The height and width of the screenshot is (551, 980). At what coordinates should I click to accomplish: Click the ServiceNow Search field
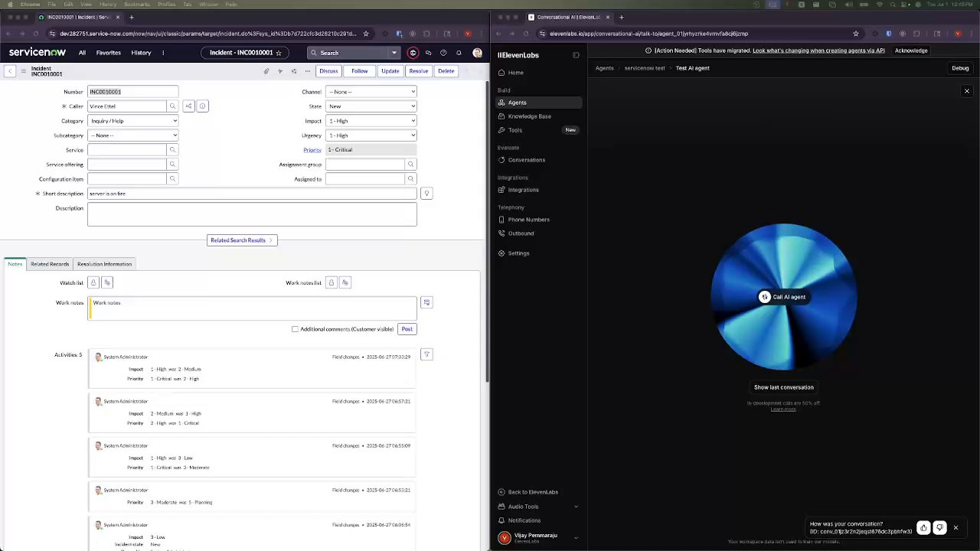coord(348,53)
